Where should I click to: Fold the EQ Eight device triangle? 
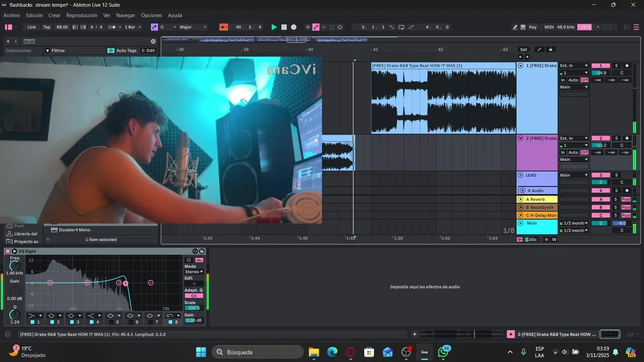pyautogui.click(x=14, y=251)
